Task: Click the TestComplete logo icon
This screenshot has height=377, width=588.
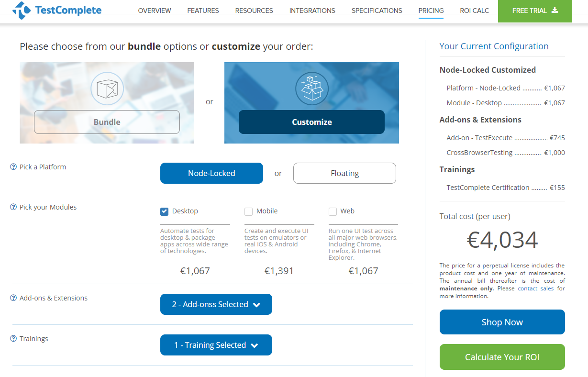Action: (21, 10)
